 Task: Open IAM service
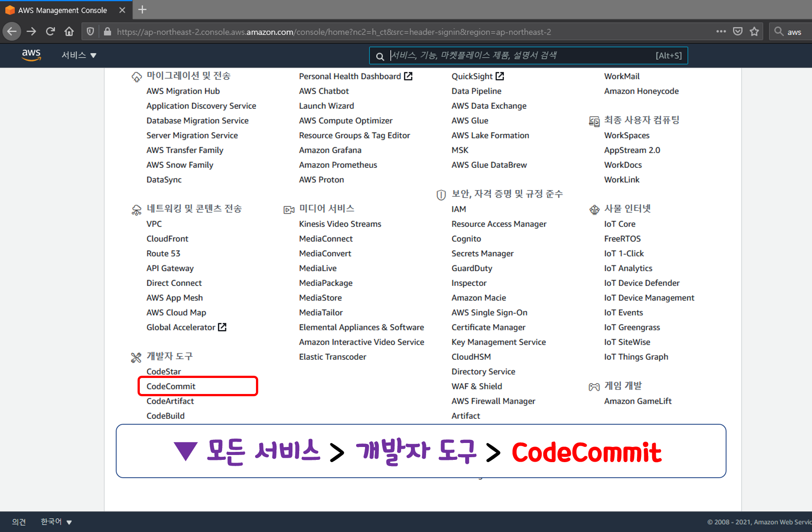coord(459,209)
